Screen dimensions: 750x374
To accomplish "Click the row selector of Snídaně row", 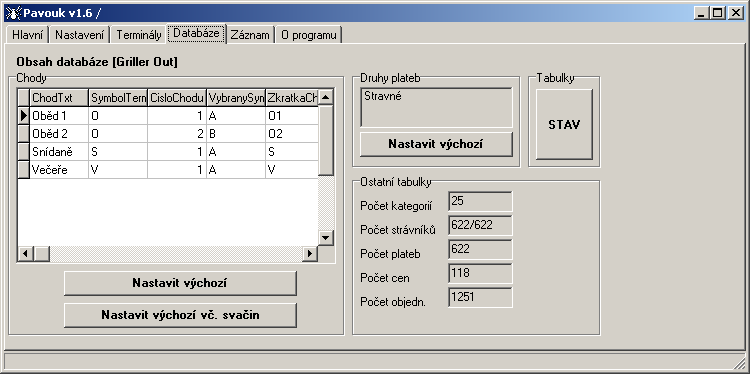I will click(x=23, y=152).
